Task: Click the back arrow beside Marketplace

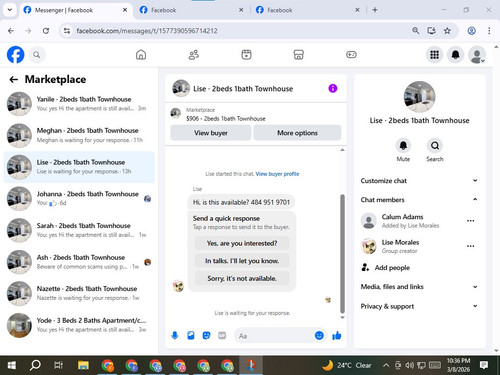Action: (14, 79)
